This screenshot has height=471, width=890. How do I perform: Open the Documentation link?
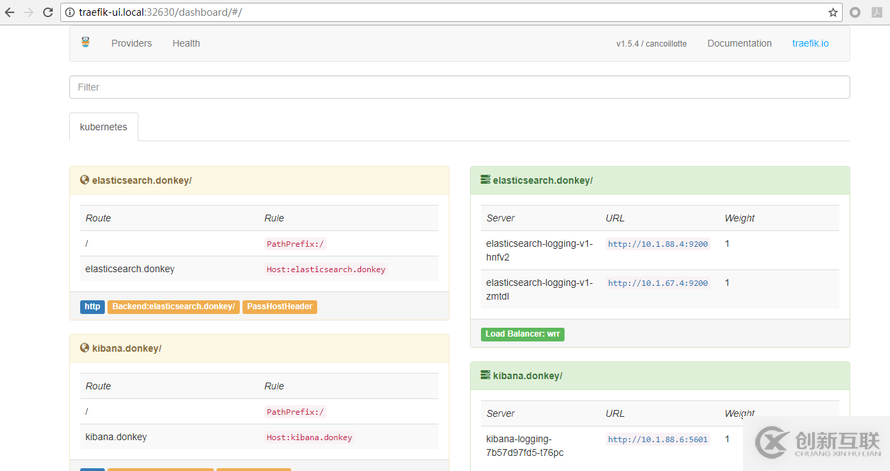point(739,43)
